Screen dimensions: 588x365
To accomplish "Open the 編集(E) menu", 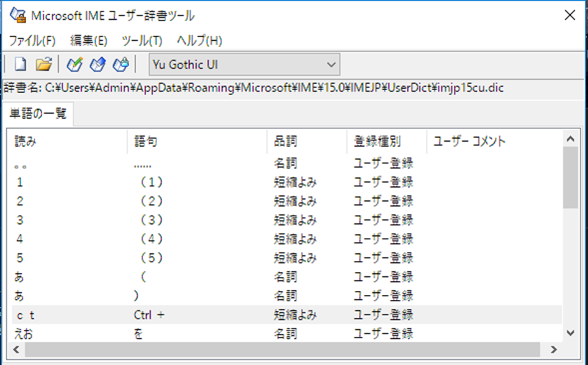I will pos(89,40).
